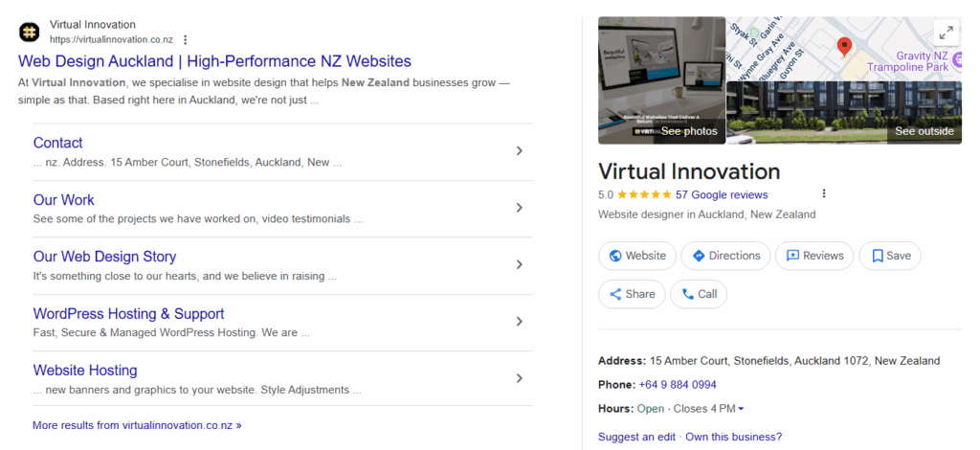Click the Reviews button
The image size is (980, 450).
tap(814, 256)
